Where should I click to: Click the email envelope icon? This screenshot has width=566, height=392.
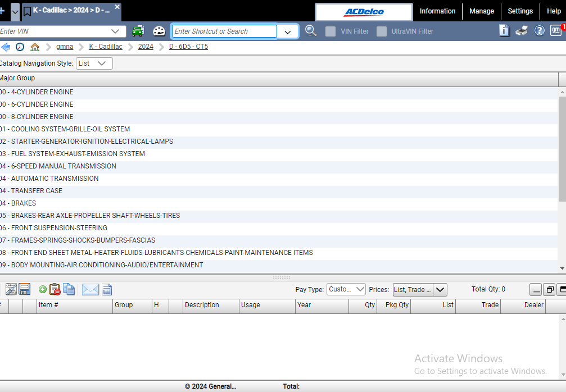[x=91, y=289]
